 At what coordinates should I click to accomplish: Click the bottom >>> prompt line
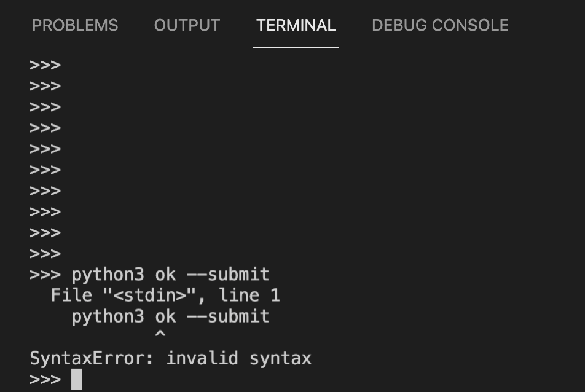click(44, 378)
